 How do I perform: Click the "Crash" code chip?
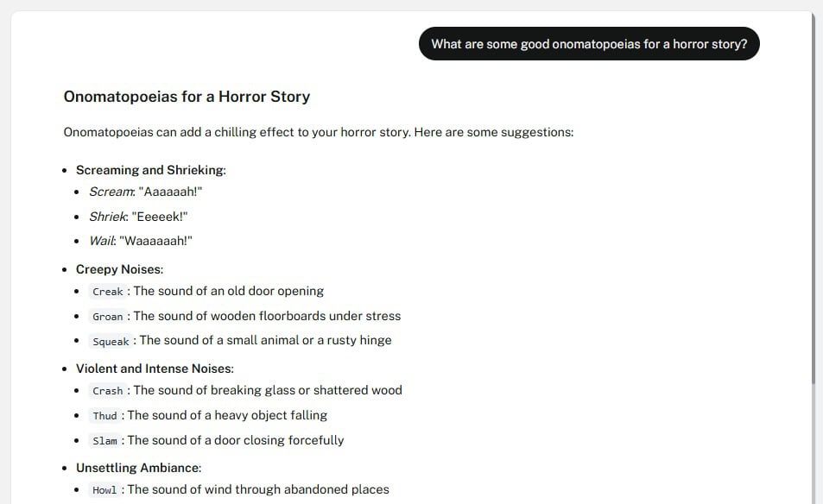(108, 391)
